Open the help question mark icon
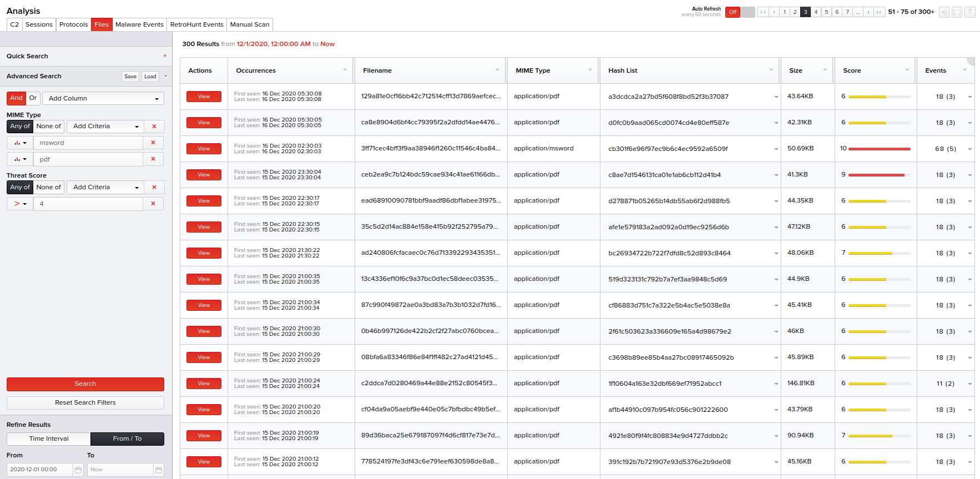Image resolution: width=980 pixels, height=479 pixels. pos(969,12)
